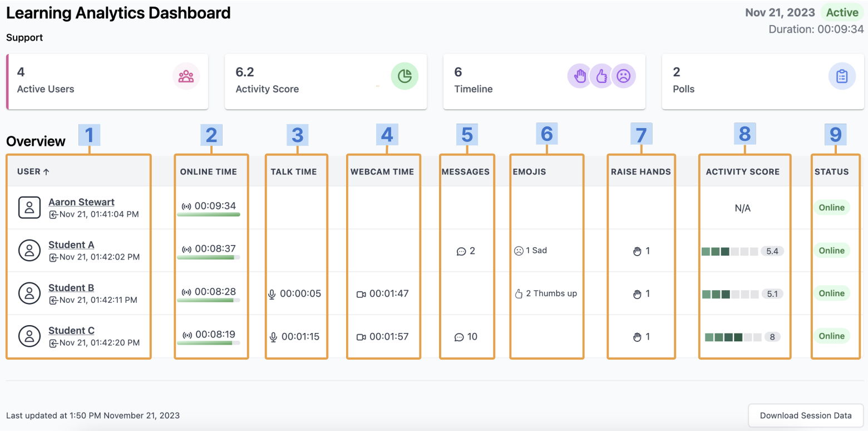The image size is (868, 431).
Task: Click Student A's Online status badge
Action: coord(831,251)
